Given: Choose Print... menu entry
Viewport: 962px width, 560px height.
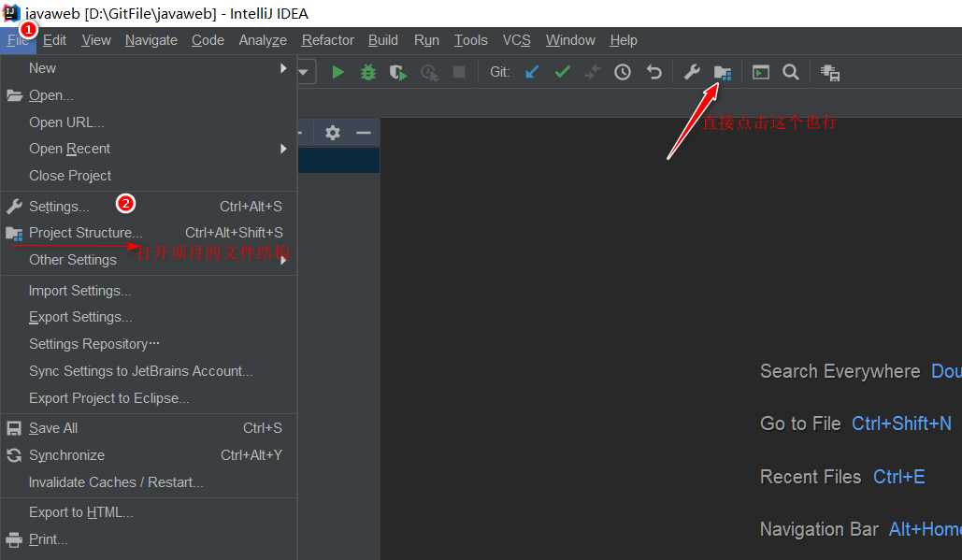Looking at the screenshot, I should click(x=149, y=539).
